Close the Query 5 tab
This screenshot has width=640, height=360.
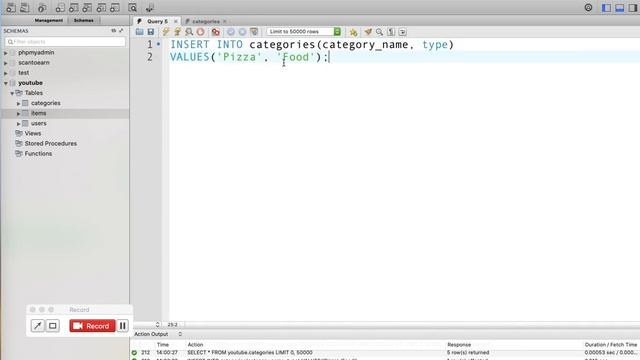click(x=176, y=21)
